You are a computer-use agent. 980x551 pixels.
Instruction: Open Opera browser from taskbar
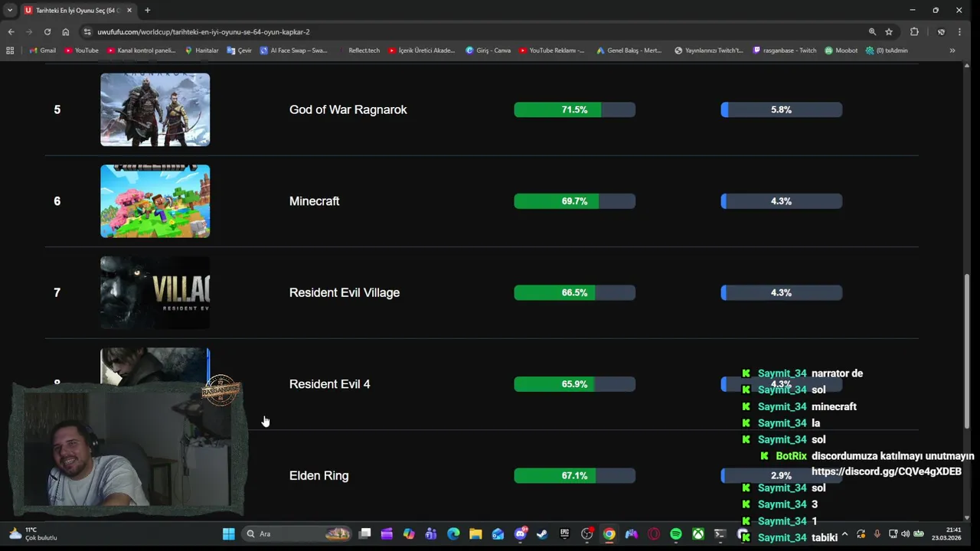coord(654,533)
